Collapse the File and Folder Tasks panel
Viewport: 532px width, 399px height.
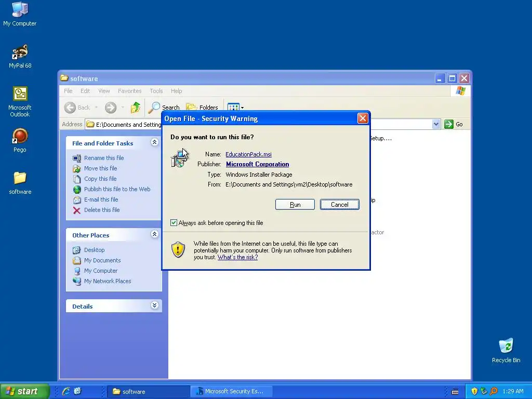pos(154,142)
